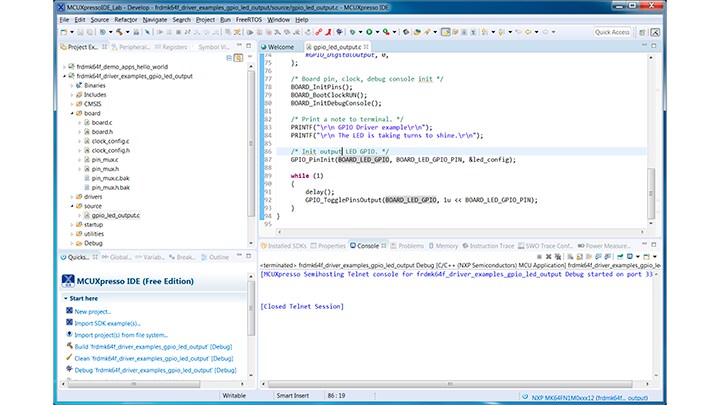Click the Import SDK example(s) icon
The width and height of the screenshot is (720, 405).
68,323
